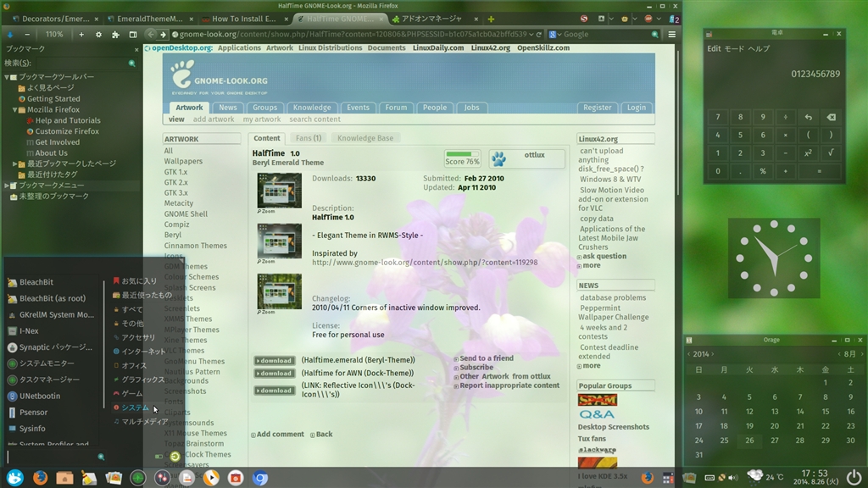Click the backspace key in the calculator

831,117
